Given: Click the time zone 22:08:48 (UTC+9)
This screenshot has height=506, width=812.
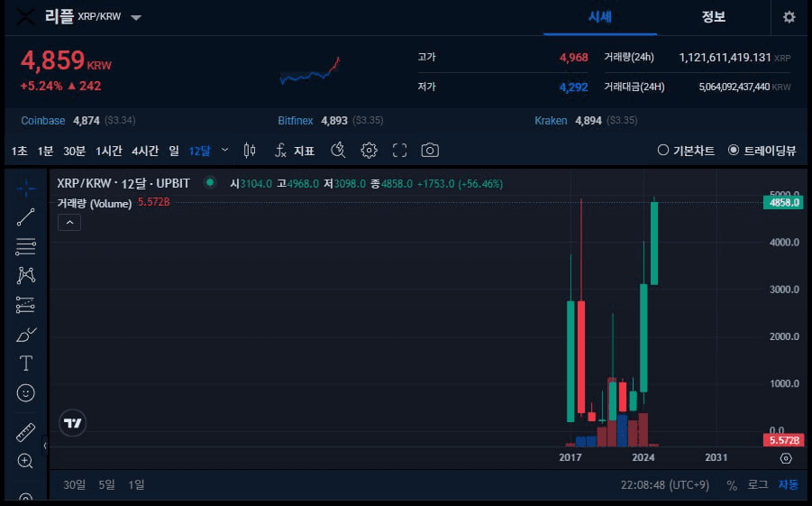Looking at the screenshot, I should [664, 485].
